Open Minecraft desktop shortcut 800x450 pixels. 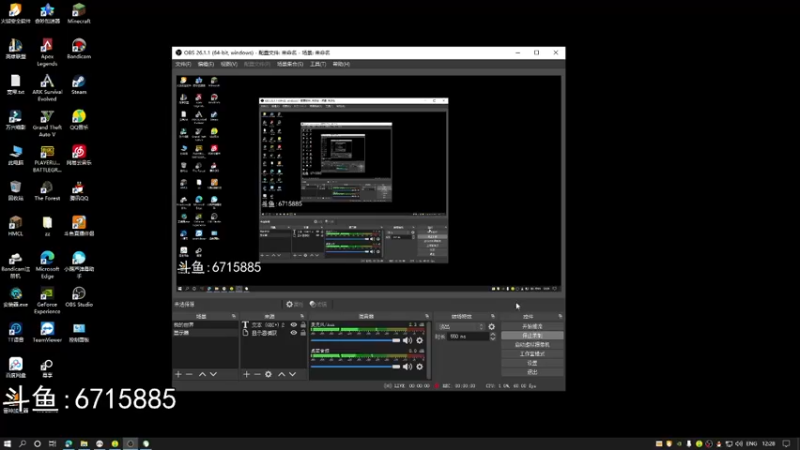[79, 13]
